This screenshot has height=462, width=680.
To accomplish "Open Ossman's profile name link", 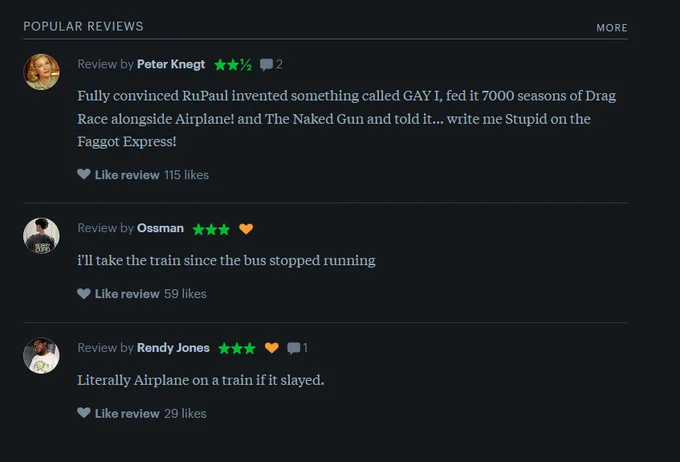I will pyautogui.click(x=160, y=228).
